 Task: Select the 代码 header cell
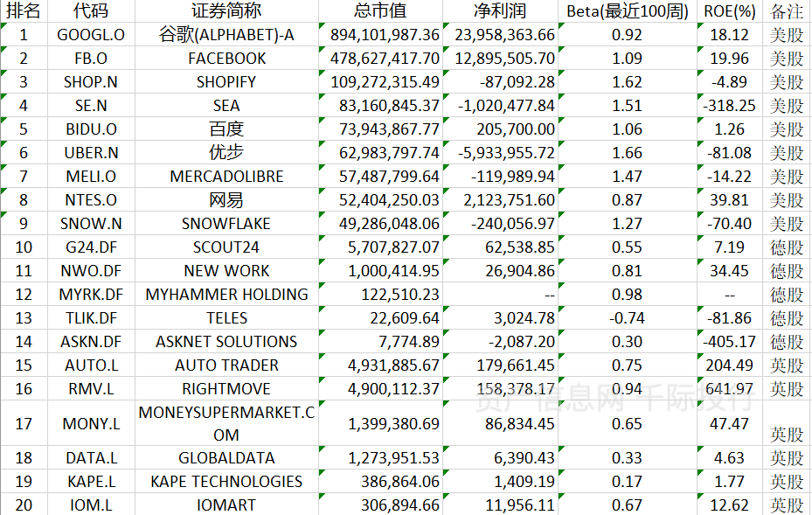[91, 11]
